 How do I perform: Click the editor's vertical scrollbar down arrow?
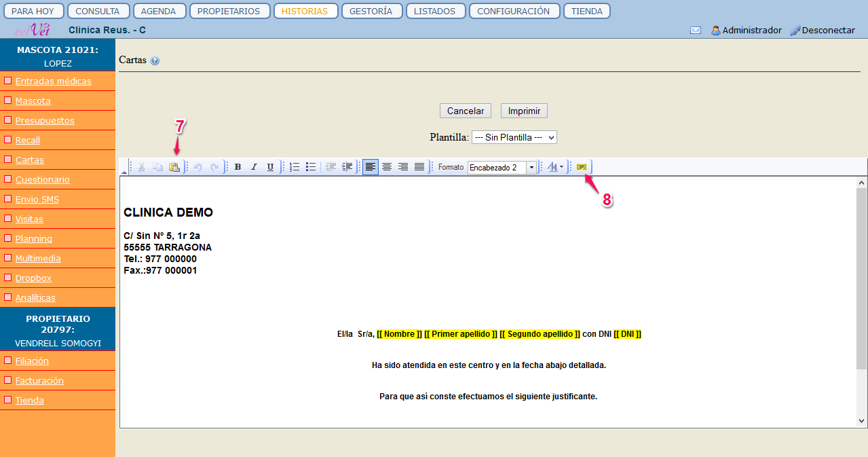pos(862,422)
